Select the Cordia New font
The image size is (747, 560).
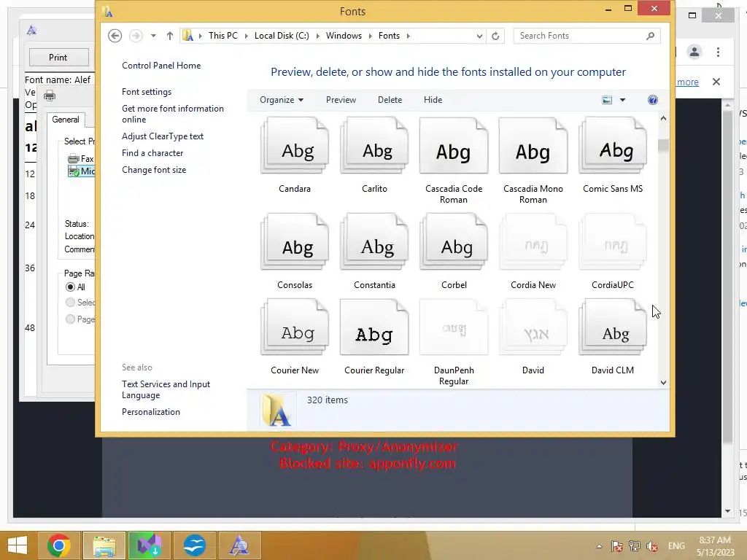(533, 242)
